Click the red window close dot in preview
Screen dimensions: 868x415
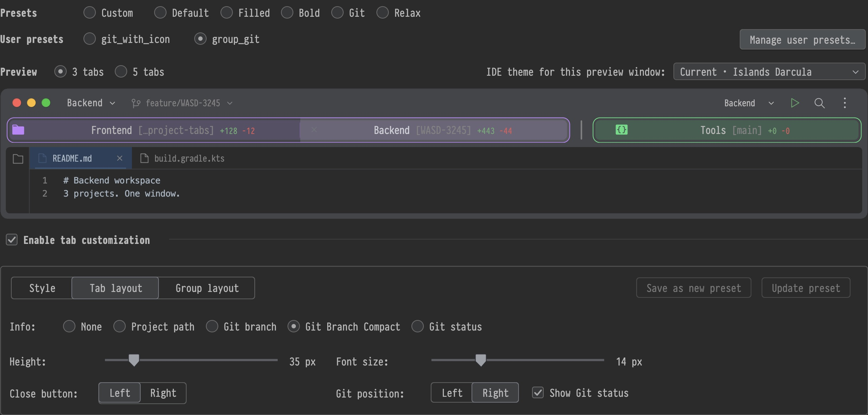[x=17, y=103]
